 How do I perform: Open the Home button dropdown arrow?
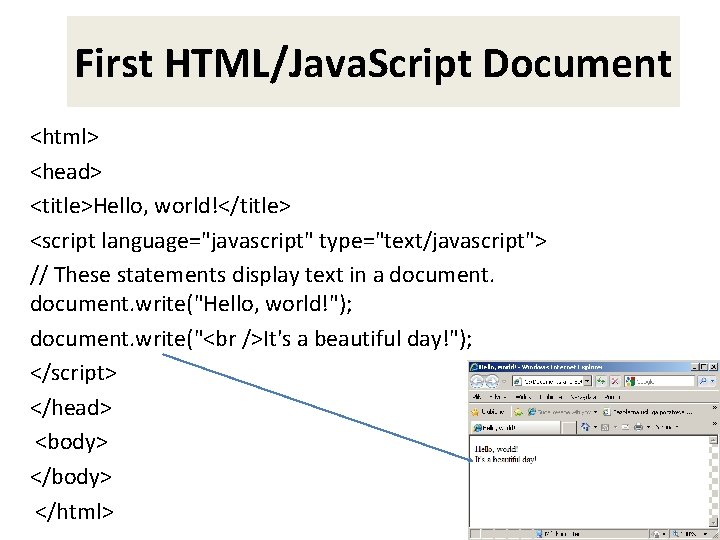[x=596, y=427]
